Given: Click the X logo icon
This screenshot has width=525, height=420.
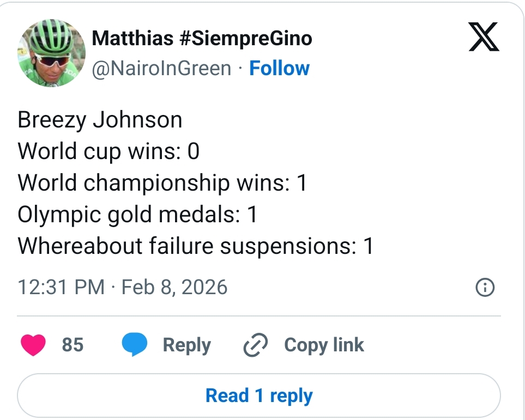Looking at the screenshot, I should (484, 39).
